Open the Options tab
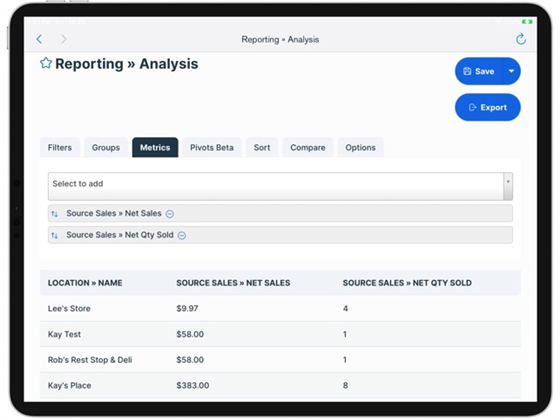560x419 pixels. click(x=360, y=148)
